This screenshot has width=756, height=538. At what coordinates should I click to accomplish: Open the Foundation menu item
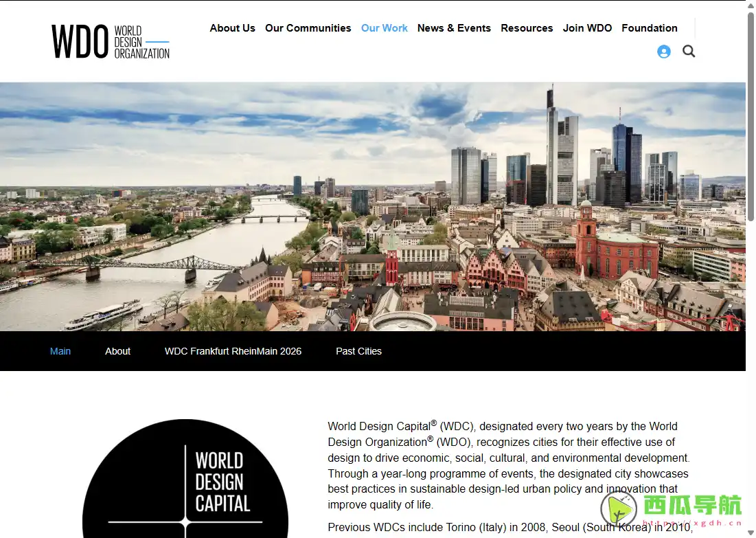[649, 28]
